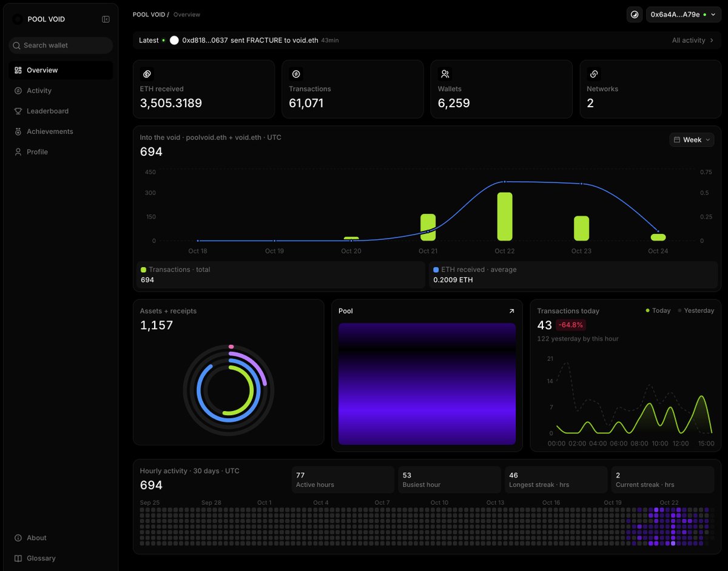Open Glossary via the book icon
728x571 pixels.
click(18, 558)
